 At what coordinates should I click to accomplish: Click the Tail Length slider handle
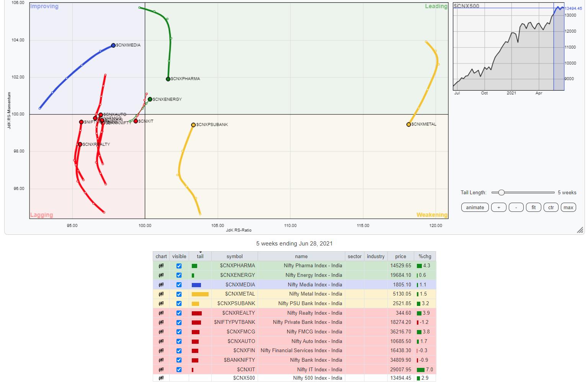pyautogui.click(x=501, y=193)
